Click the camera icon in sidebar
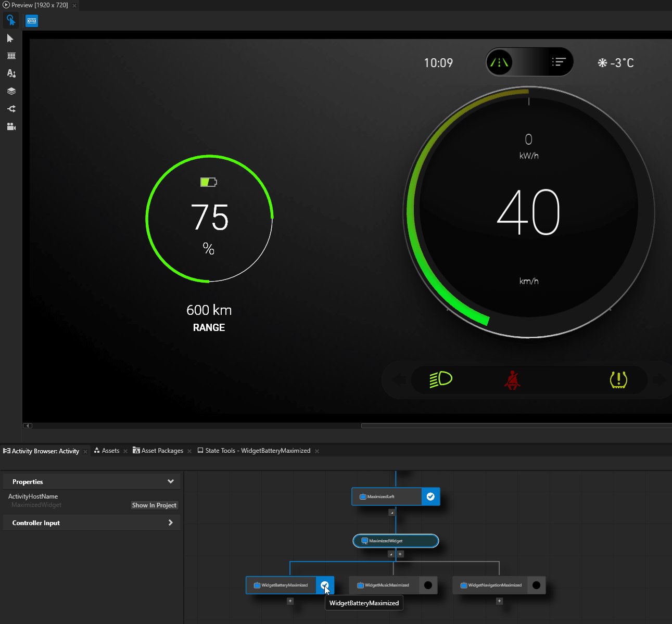672x624 pixels. (11, 126)
